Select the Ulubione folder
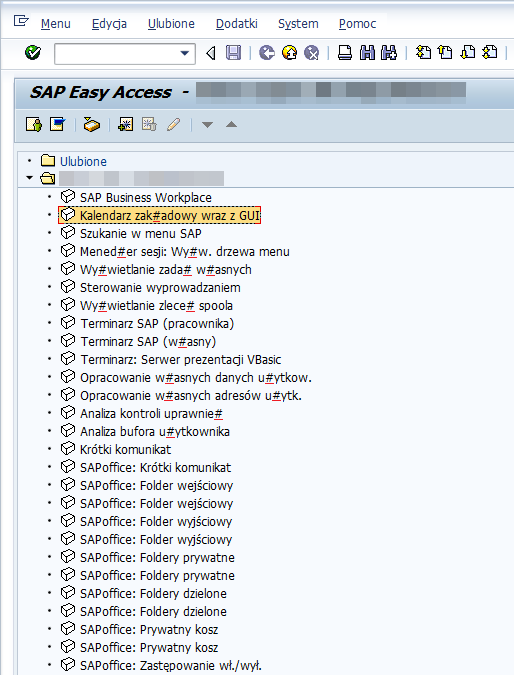Image resolution: width=514 pixels, height=675 pixels. point(83,161)
